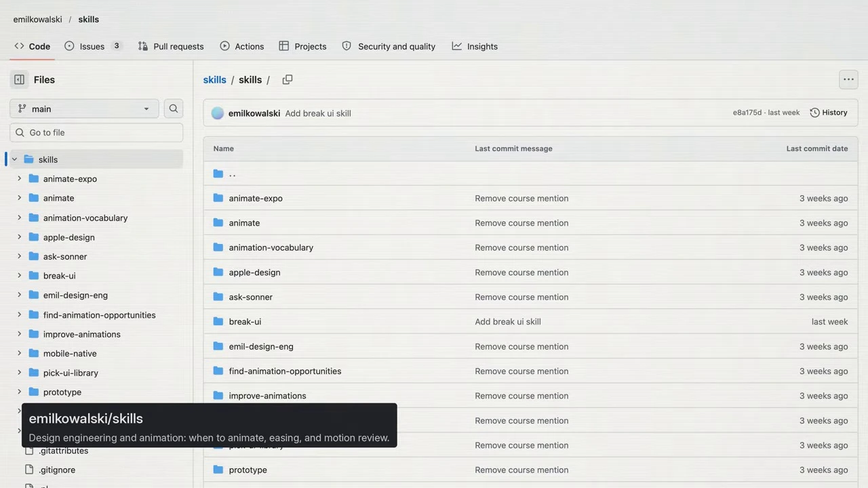Open emil-design-eng folder in table
Screen dimensions: 868x488
pyautogui.click(x=261, y=346)
